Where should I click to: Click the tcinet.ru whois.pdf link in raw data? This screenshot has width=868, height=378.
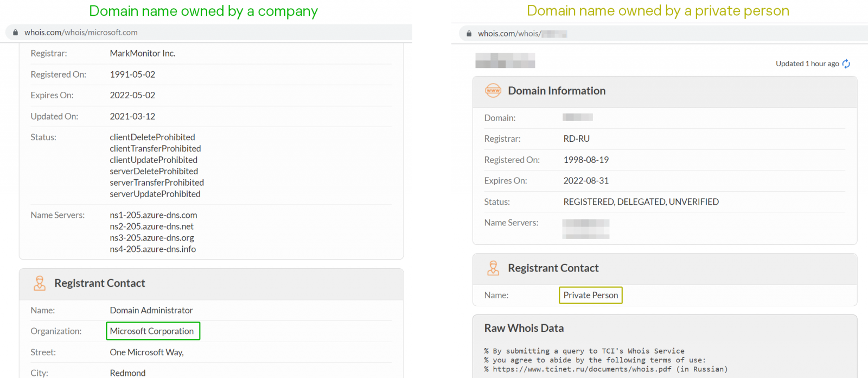582,369
